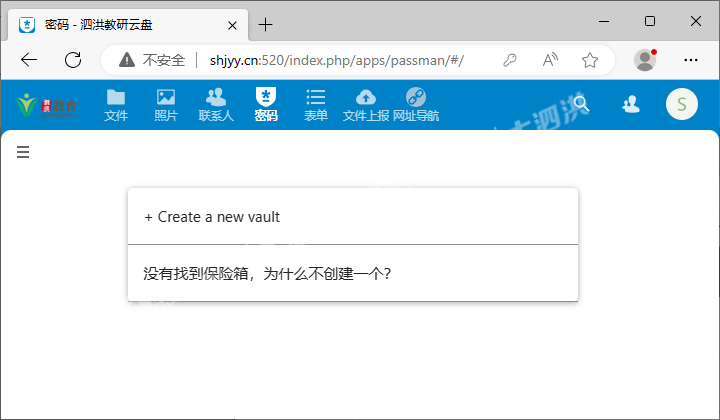Minimize the browser window
Image resolution: width=720 pixels, height=420 pixels.
coord(604,21)
